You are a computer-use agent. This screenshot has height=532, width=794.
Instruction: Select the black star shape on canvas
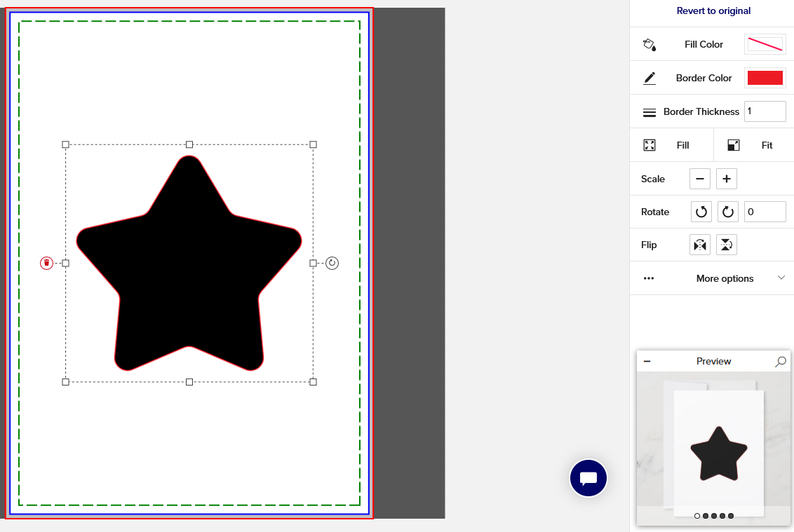(189, 264)
